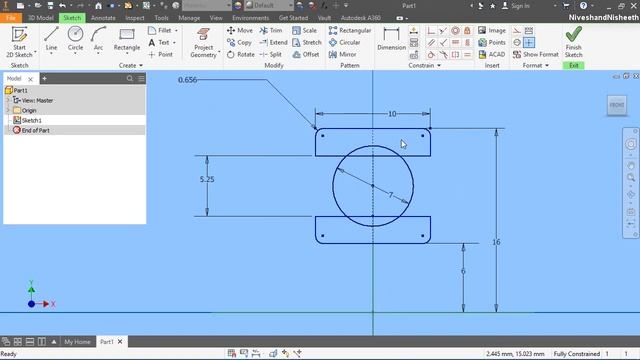The image size is (640, 360).
Task: Open the appearance Default combo box
Action: click(x=269, y=6)
